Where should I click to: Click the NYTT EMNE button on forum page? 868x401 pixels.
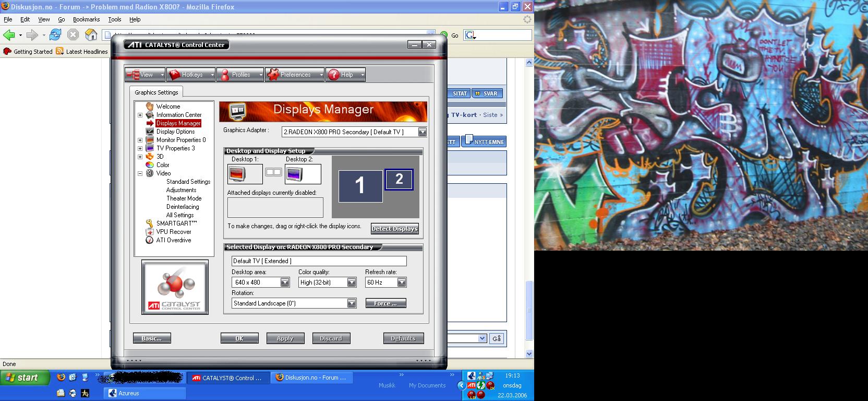point(484,141)
